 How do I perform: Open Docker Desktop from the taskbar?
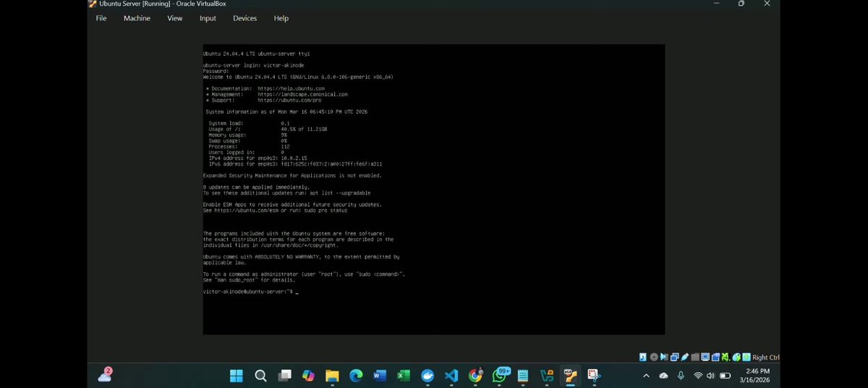tap(427, 376)
